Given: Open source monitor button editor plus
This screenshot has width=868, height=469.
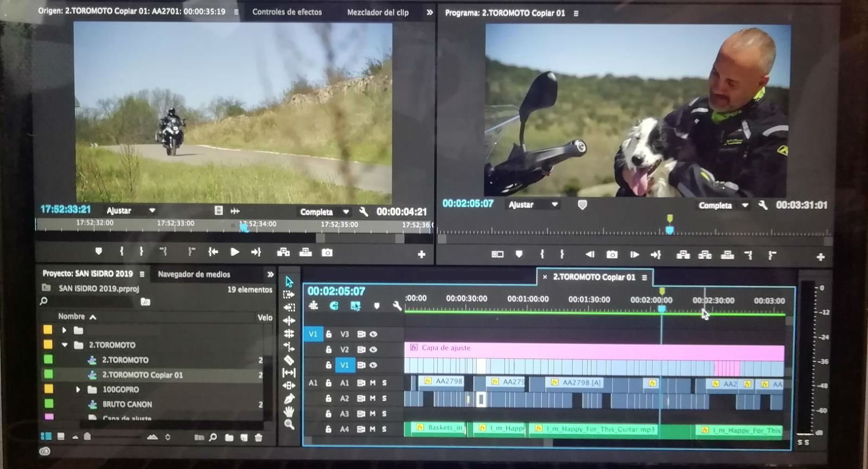Looking at the screenshot, I should [422, 254].
